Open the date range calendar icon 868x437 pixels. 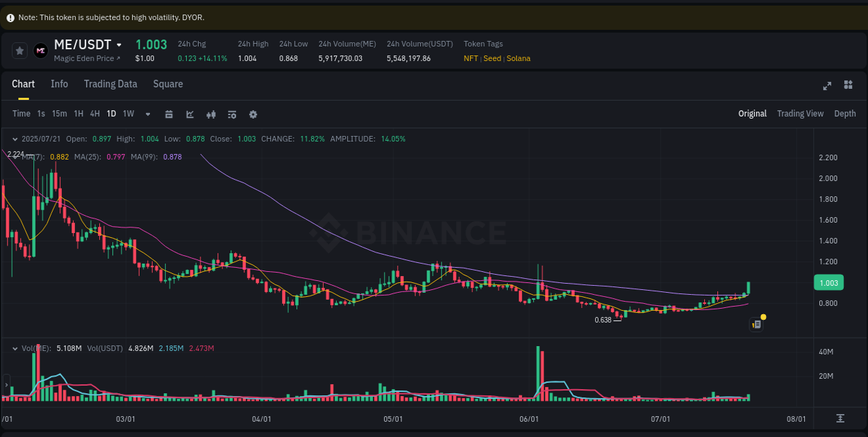coord(169,114)
